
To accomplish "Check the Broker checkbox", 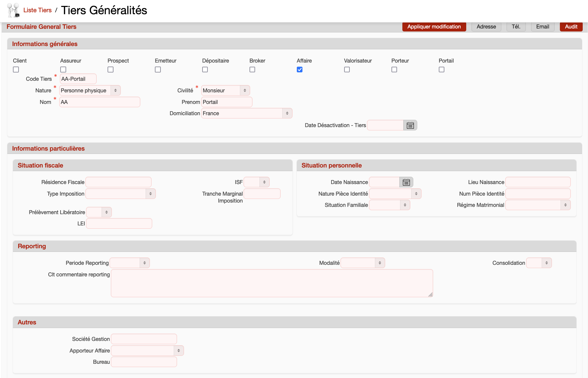I will click(252, 70).
